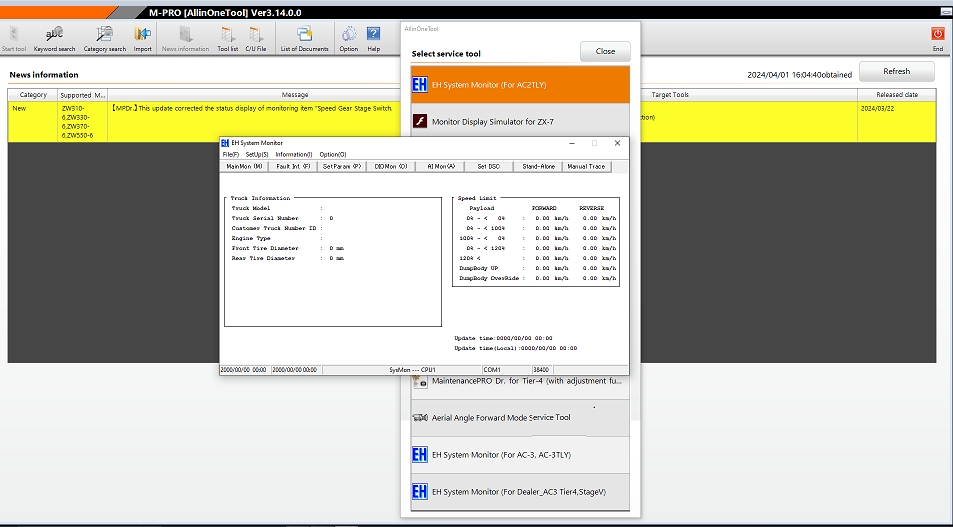Screen dimensions: 953x527
Task: Open the Category search icon
Action: (105, 38)
